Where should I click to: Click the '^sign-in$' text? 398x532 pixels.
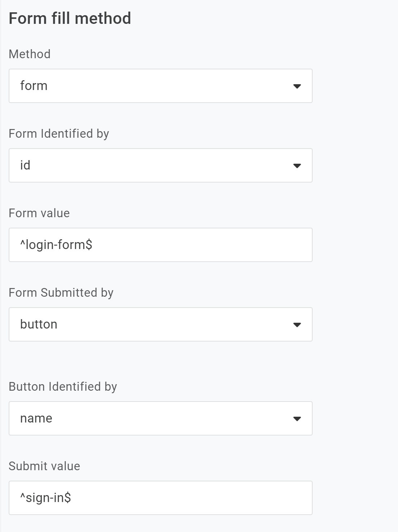[x=46, y=498]
